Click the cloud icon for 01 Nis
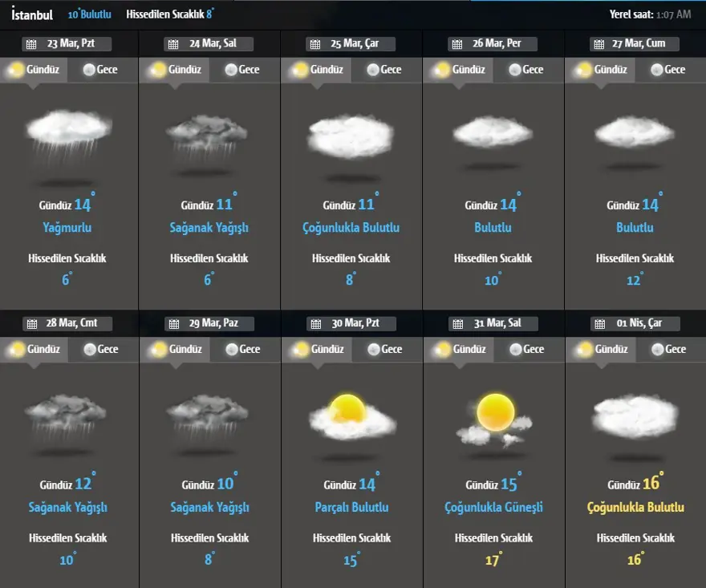Screen dimensions: 706x588 pos(635,417)
